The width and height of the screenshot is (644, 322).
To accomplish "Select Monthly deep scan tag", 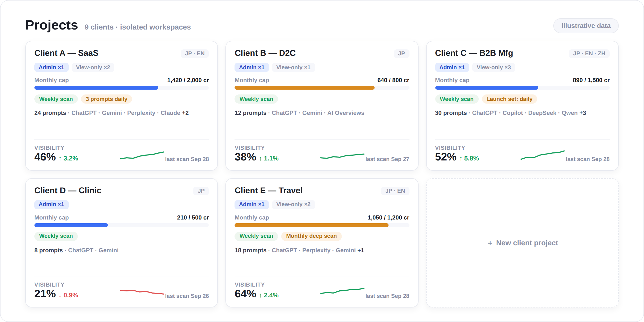I will (x=311, y=236).
